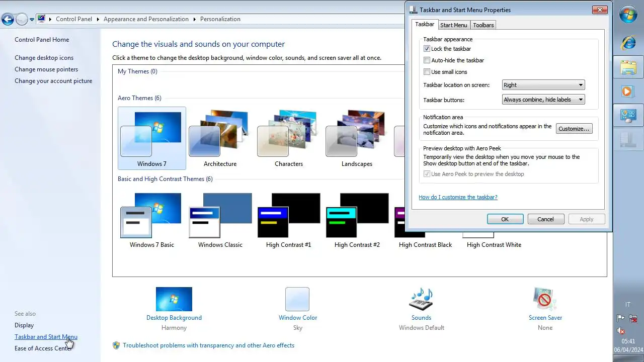Toggle Lock the taskbar checkbox
This screenshot has width=644, height=362.
427,49
